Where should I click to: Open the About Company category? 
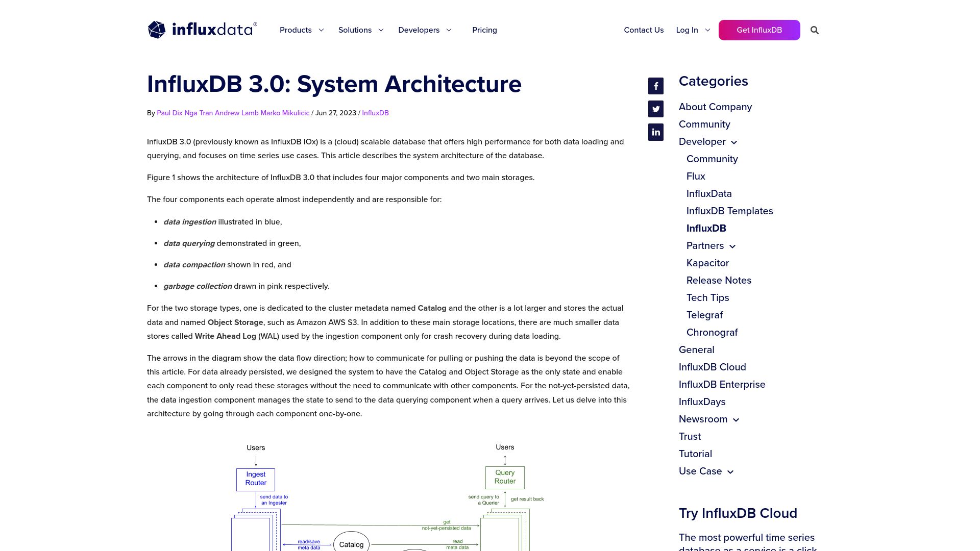click(715, 107)
